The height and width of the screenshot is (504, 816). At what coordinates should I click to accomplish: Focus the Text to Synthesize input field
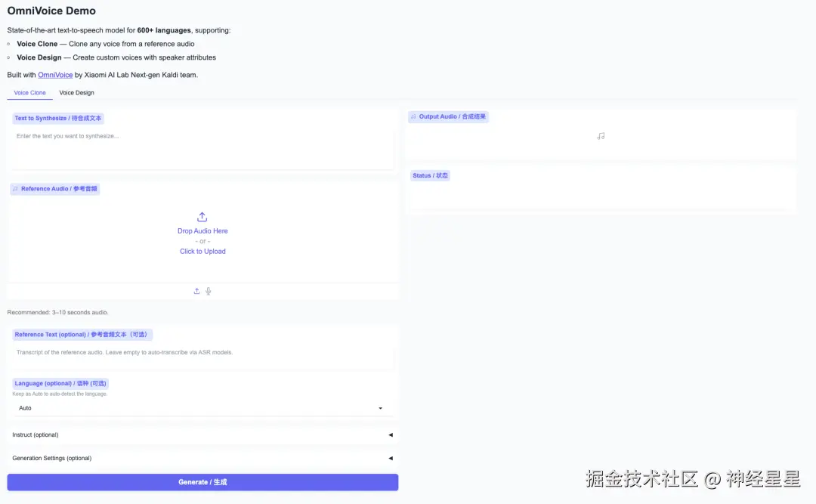(202, 147)
